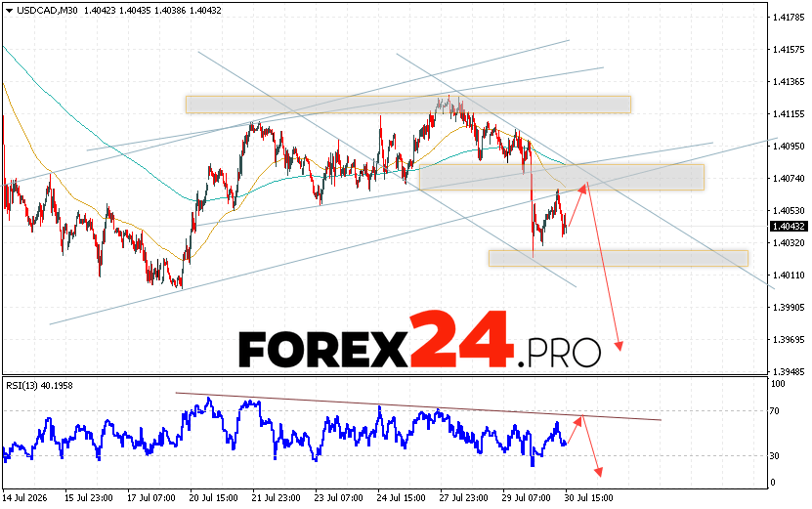Click the RSI scale value 30
Image resolution: width=812 pixels, height=509 pixels.
tap(775, 456)
